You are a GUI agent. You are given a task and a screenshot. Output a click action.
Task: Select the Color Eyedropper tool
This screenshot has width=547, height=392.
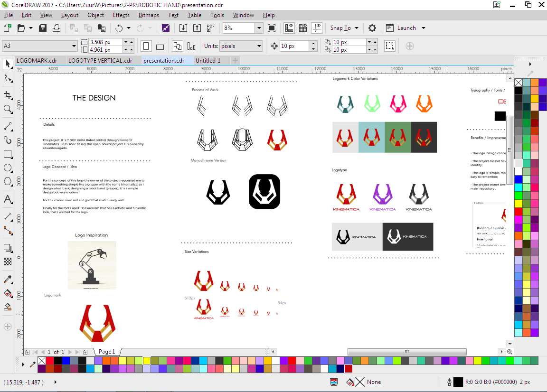click(8, 279)
